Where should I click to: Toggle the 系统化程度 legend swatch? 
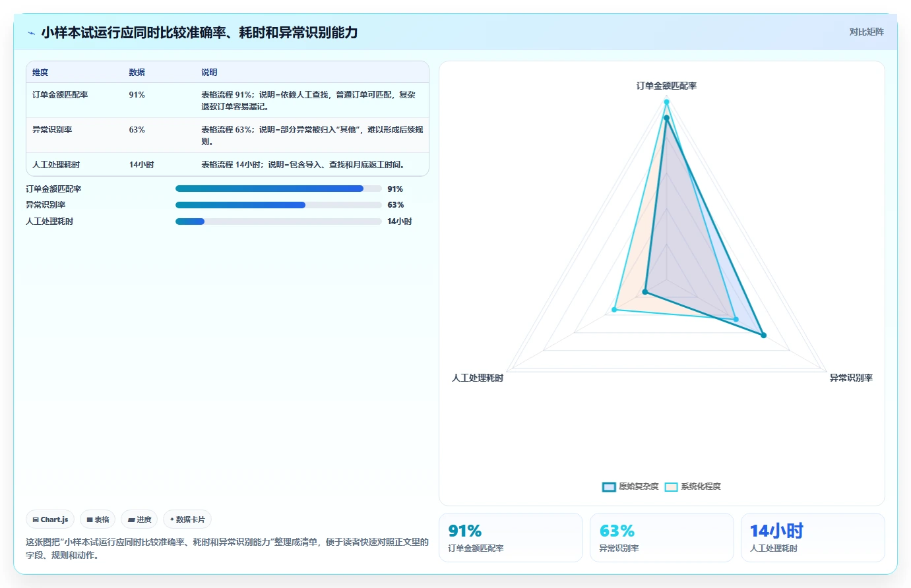click(671, 486)
